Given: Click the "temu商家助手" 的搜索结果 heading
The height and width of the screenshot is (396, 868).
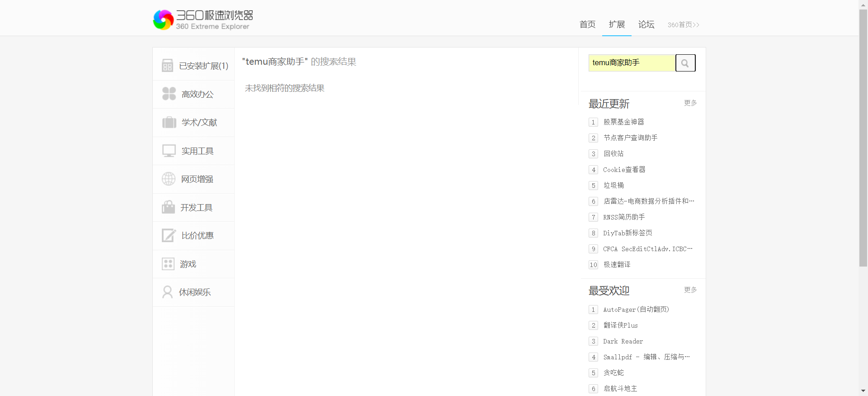Looking at the screenshot, I should click(299, 62).
